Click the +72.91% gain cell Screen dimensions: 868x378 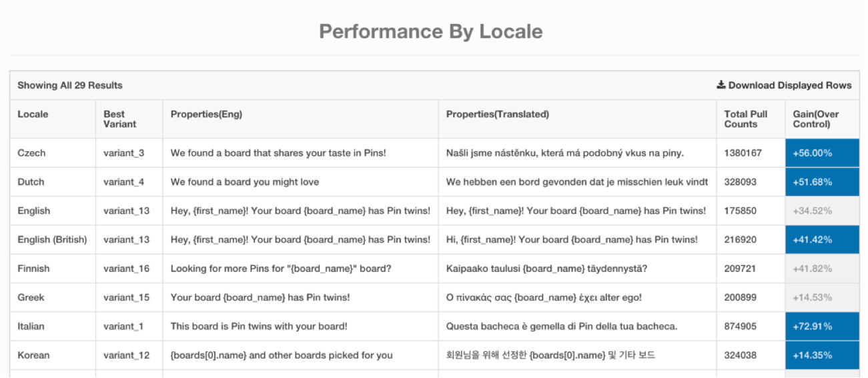click(x=822, y=326)
